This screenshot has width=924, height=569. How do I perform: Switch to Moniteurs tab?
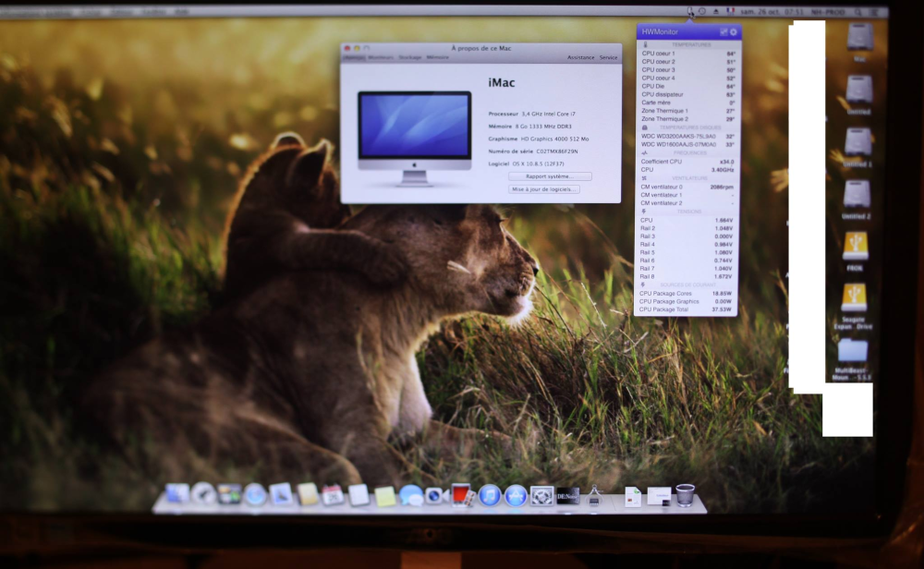[381, 57]
